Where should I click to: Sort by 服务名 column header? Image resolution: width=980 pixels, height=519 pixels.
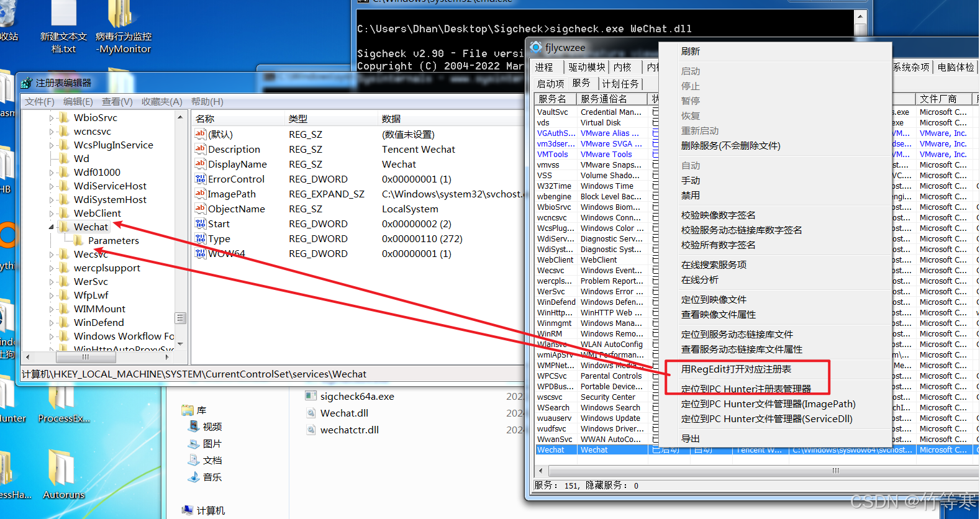tap(555, 99)
